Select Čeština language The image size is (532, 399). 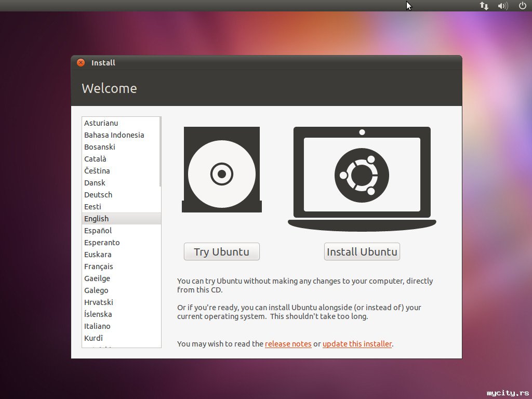tap(121, 170)
